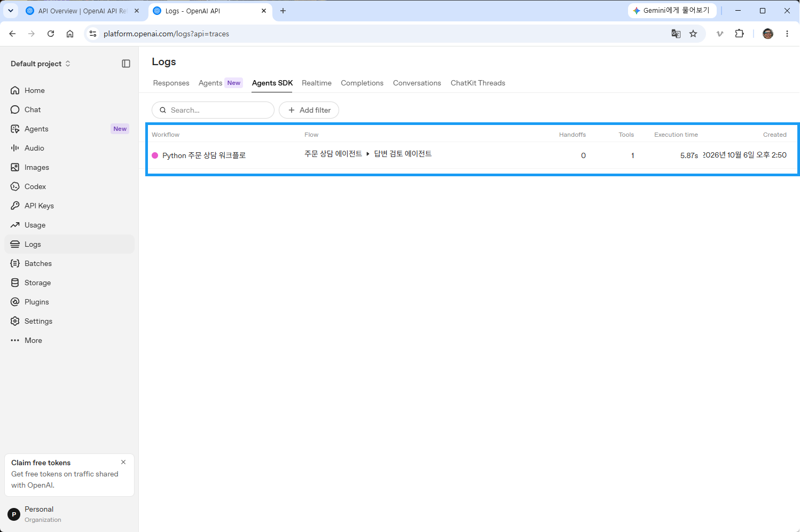Collapse the sidebar panel icon
This screenshot has width=800, height=532.
(x=126, y=64)
